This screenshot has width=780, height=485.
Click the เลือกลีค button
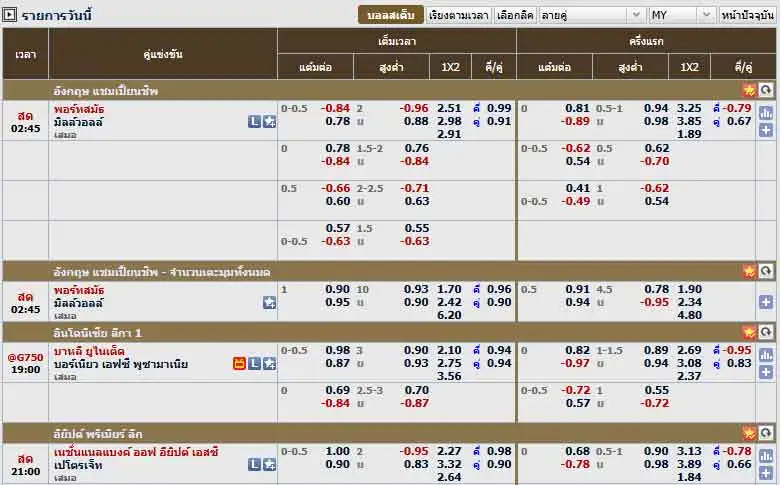click(x=515, y=15)
